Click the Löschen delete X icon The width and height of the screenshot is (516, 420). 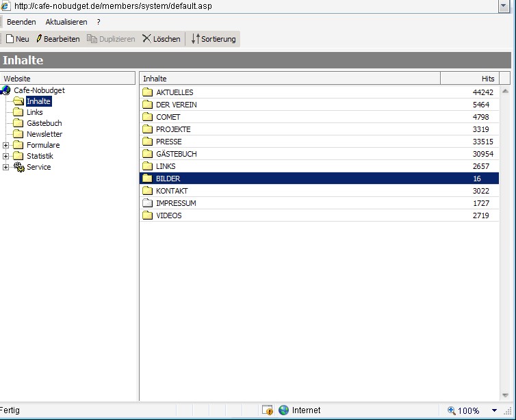pos(146,39)
